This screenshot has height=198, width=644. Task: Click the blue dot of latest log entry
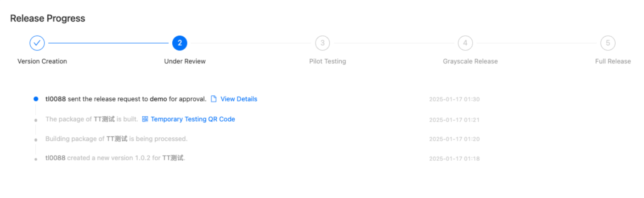[x=36, y=99]
